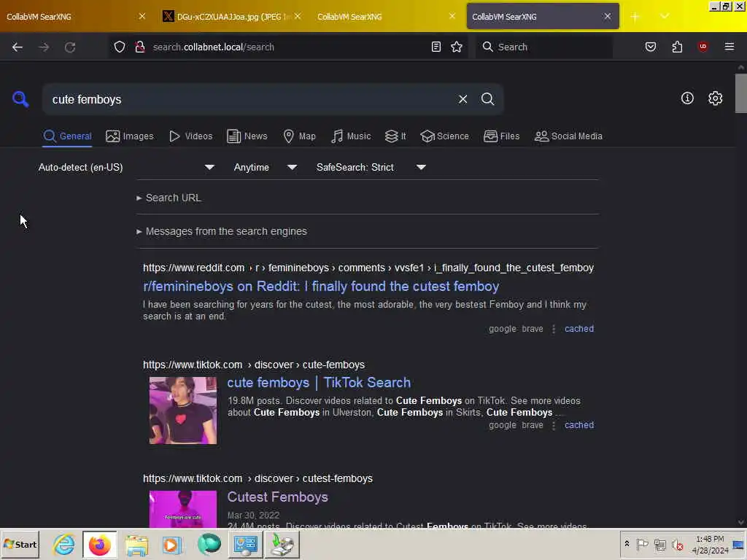This screenshot has height=560, width=747.
Task: Click the Firefox toolbar Search box
Action: coord(543,47)
